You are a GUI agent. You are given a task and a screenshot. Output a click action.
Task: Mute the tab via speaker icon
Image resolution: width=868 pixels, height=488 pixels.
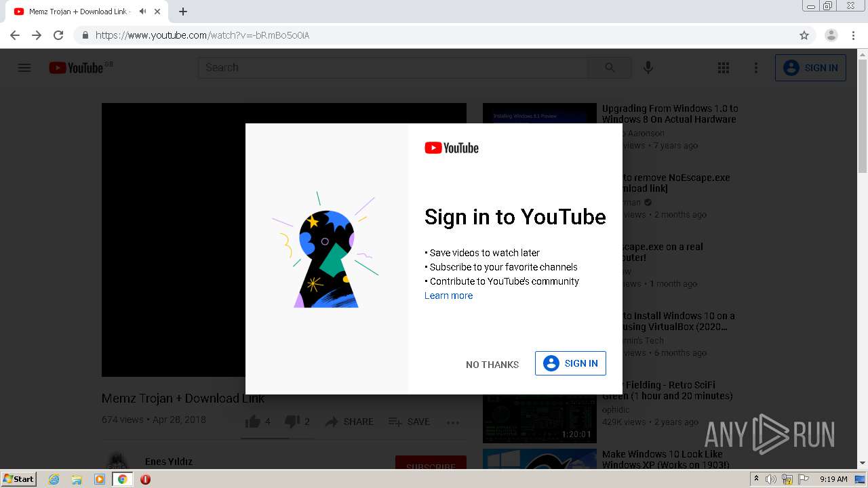point(142,12)
